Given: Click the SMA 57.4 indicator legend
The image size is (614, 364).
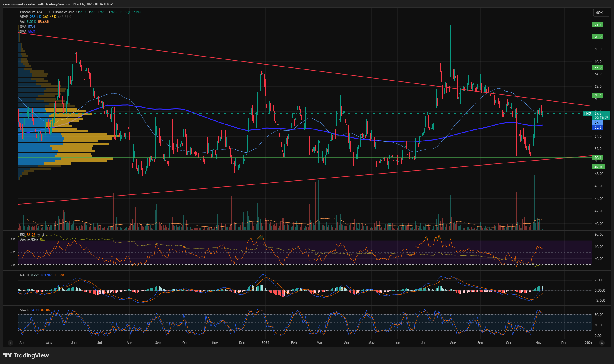Looking at the screenshot, I should (x=23, y=27).
